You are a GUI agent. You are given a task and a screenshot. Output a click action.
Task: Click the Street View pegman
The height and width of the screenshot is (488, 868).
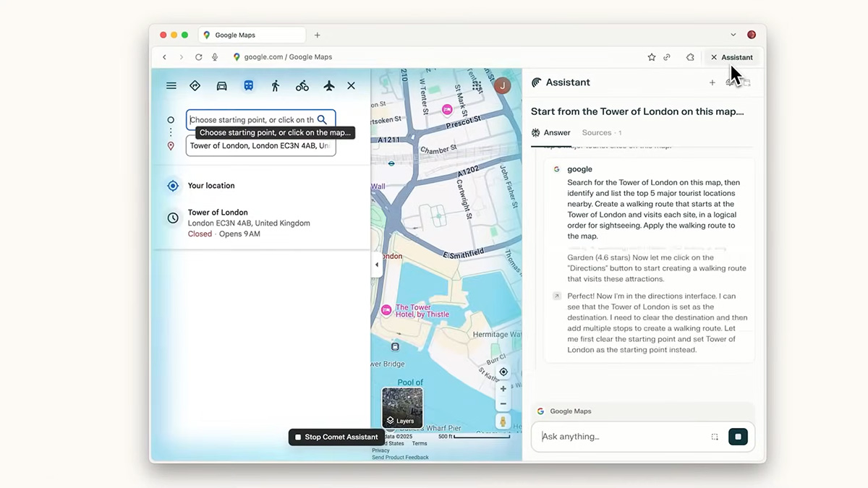click(503, 421)
